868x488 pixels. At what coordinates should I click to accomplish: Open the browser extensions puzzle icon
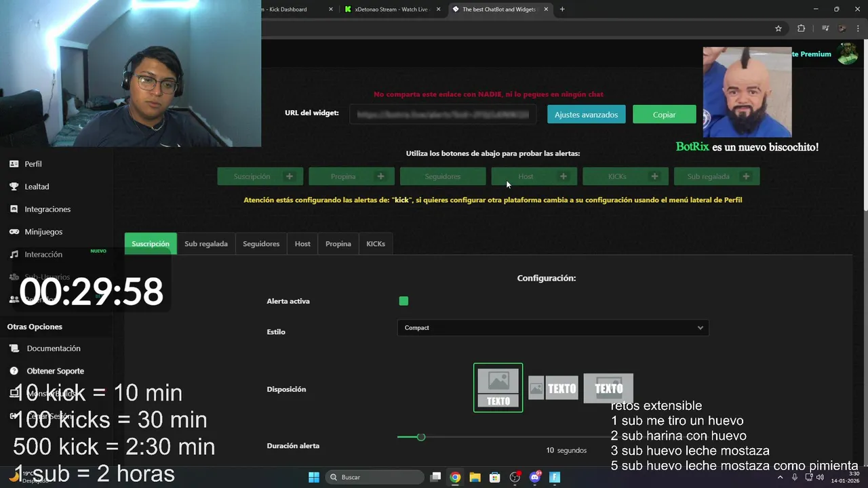pos(801,28)
